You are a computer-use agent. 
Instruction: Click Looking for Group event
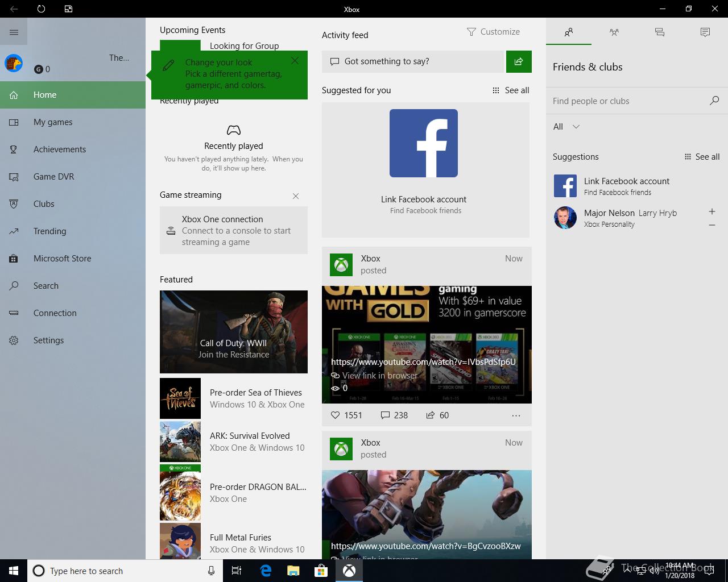(244, 46)
